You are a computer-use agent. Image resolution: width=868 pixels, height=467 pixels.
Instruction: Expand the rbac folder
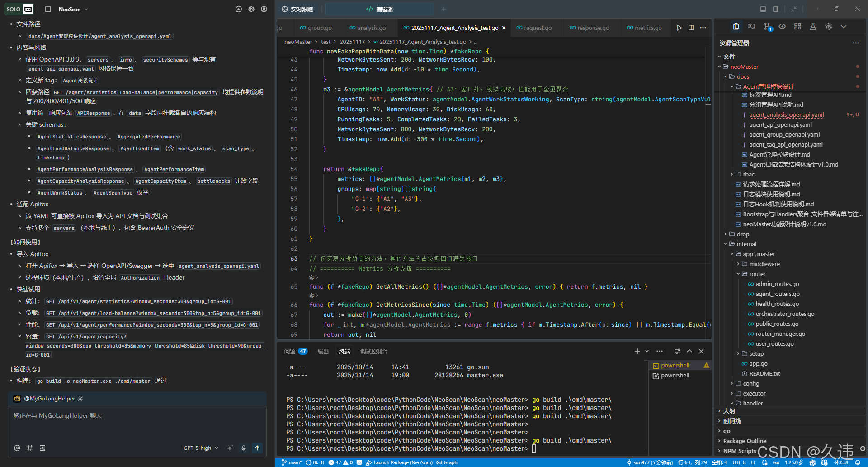pos(748,174)
